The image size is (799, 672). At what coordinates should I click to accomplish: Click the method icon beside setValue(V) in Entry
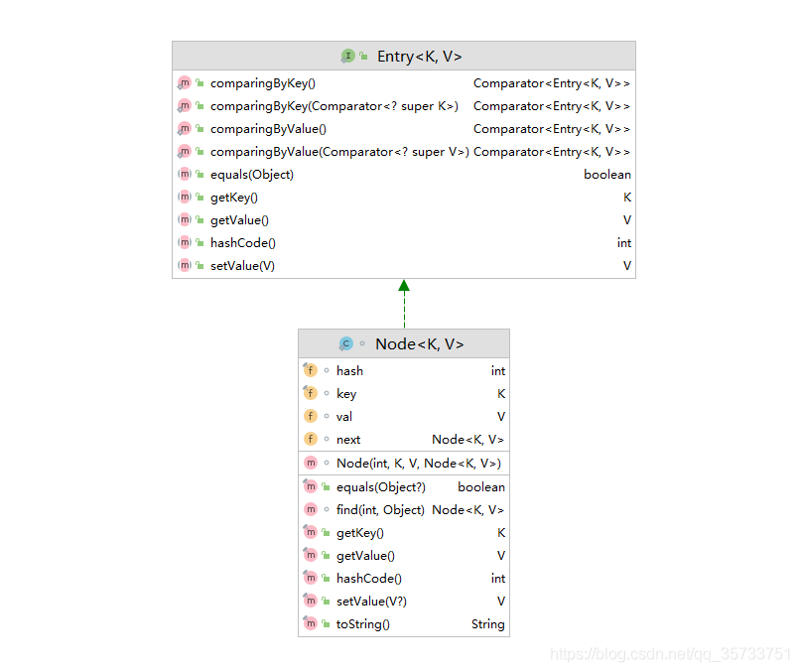pos(185,266)
